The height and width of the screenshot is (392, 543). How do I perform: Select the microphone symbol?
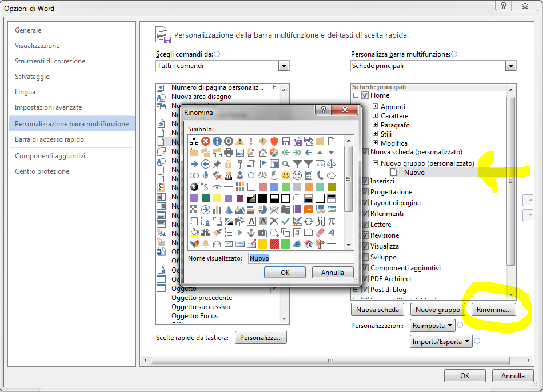coord(206,175)
